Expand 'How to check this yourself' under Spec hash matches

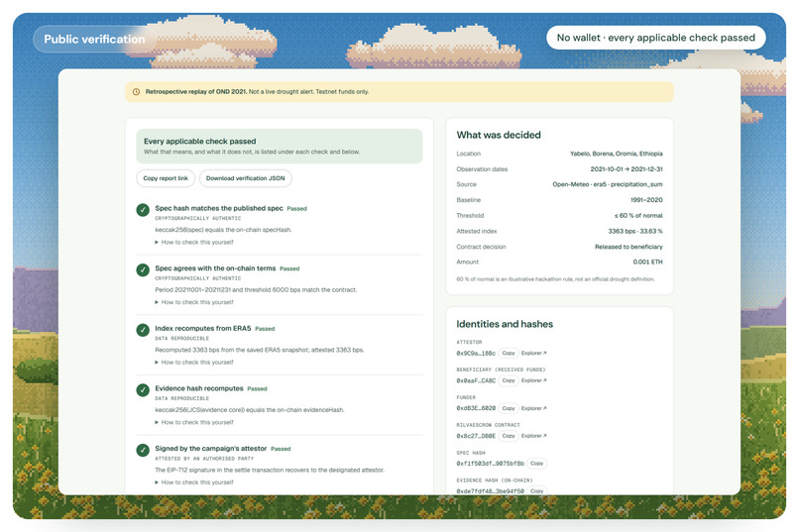point(194,243)
